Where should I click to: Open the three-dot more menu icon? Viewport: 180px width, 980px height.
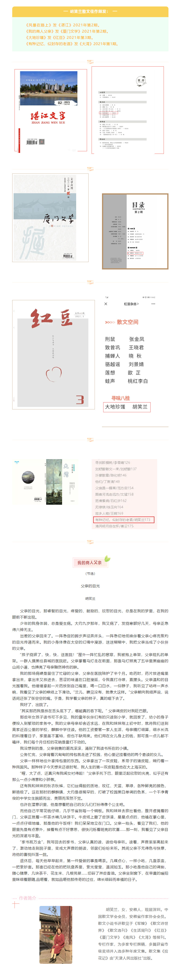153,304
